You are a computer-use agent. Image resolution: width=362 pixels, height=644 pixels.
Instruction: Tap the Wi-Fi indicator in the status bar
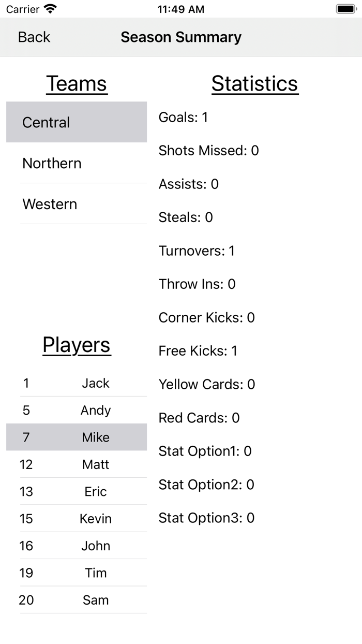[49, 8]
